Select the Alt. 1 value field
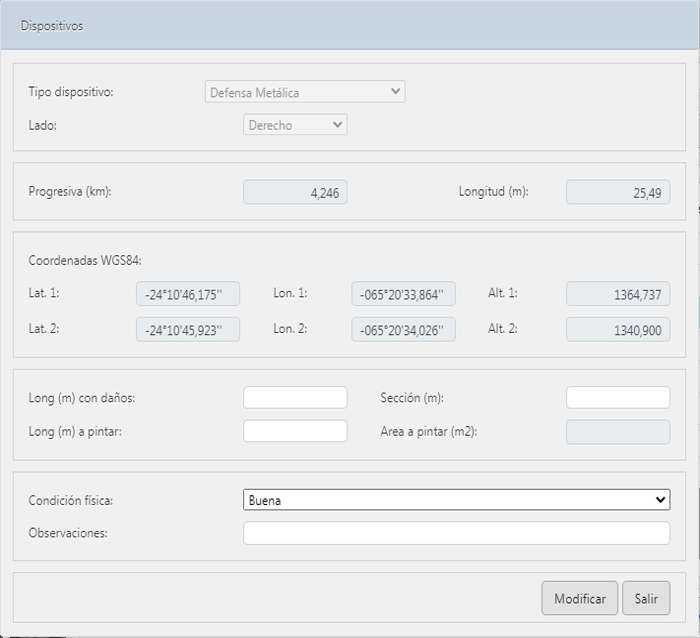The width and height of the screenshot is (700, 638). click(x=617, y=293)
